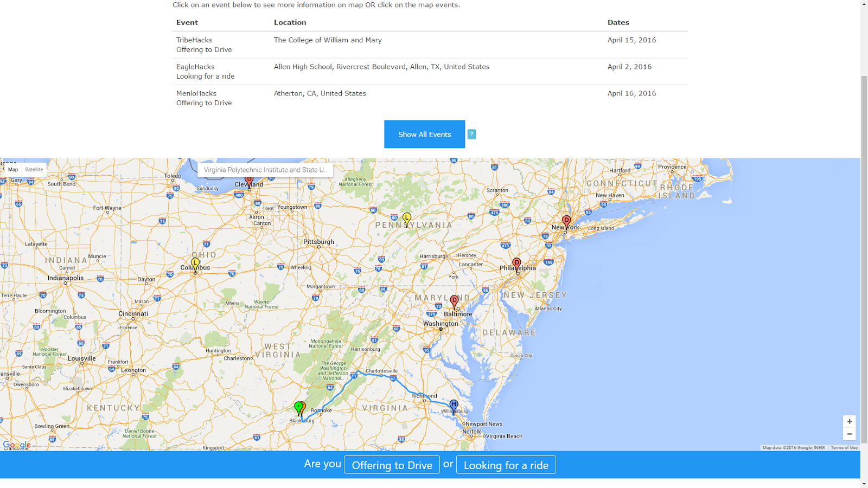Click the Show All Events button
The width and height of the screenshot is (868, 488).
click(424, 134)
